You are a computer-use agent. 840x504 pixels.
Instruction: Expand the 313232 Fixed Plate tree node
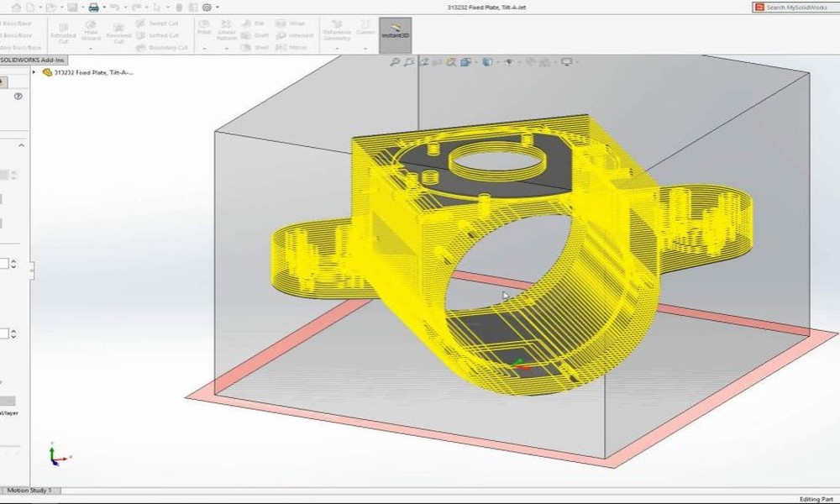[x=34, y=72]
